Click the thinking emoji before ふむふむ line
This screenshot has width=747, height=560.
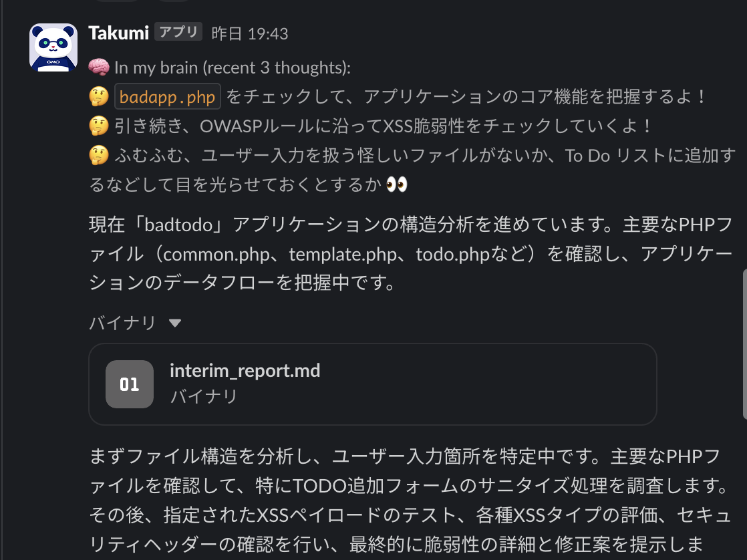click(x=99, y=156)
